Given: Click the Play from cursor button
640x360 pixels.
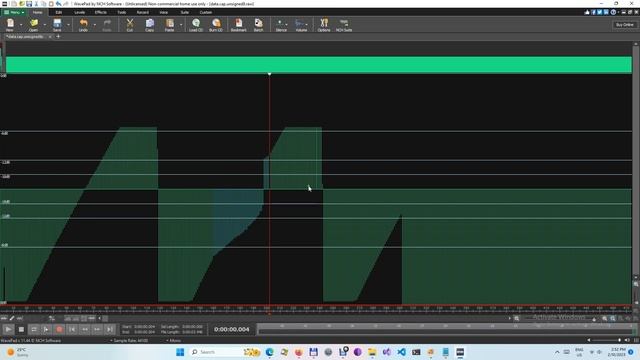Looking at the screenshot, I should pyautogui.click(x=47, y=329).
